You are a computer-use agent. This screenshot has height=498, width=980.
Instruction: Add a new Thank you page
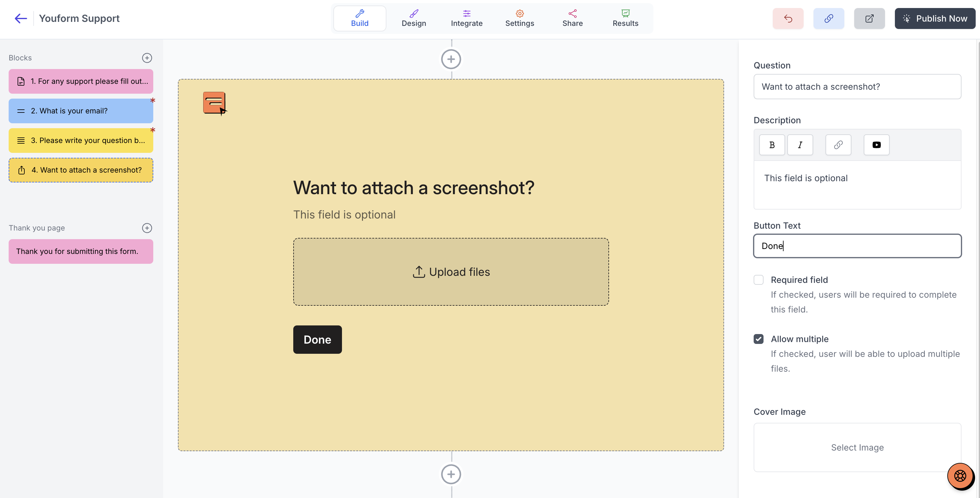click(147, 228)
